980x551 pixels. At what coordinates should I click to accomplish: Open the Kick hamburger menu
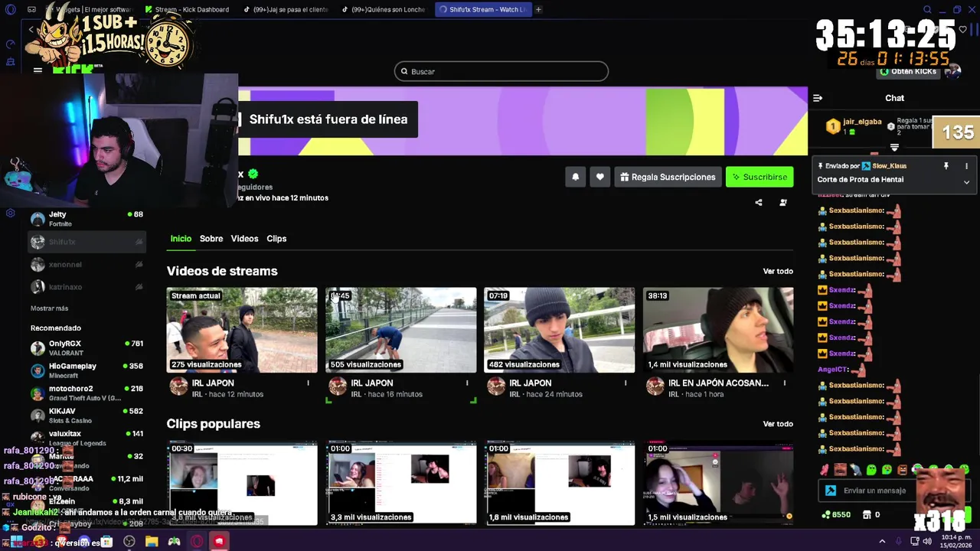[38, 70]
